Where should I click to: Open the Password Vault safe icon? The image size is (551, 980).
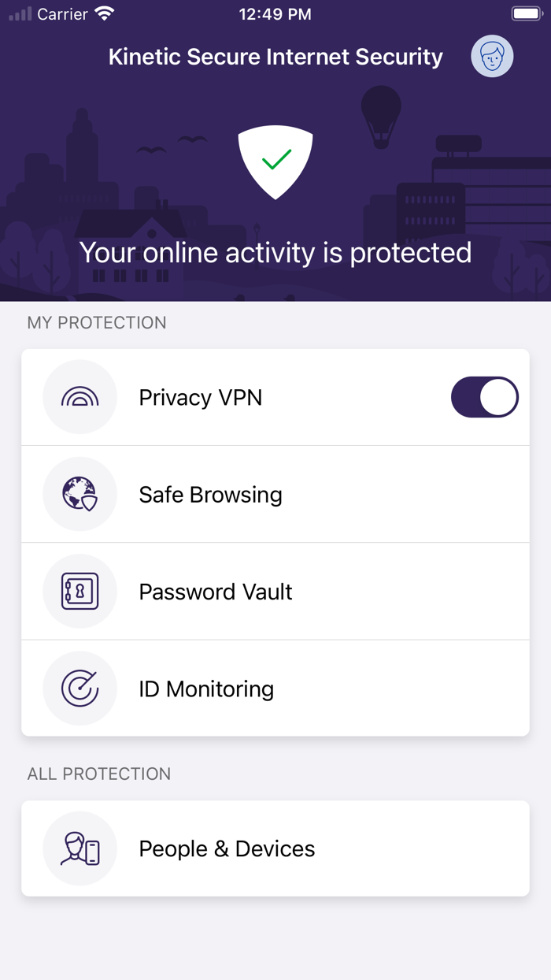[x=80, y=592]
